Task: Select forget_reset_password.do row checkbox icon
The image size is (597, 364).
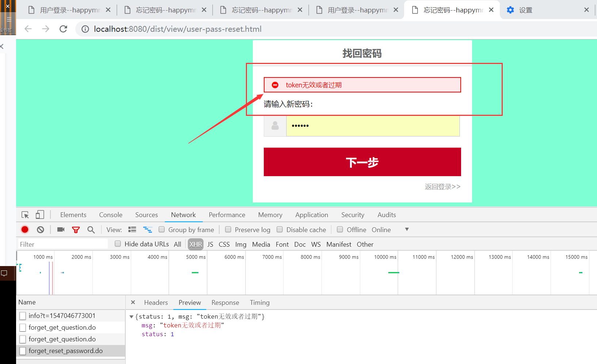Action: coord(23,351)
